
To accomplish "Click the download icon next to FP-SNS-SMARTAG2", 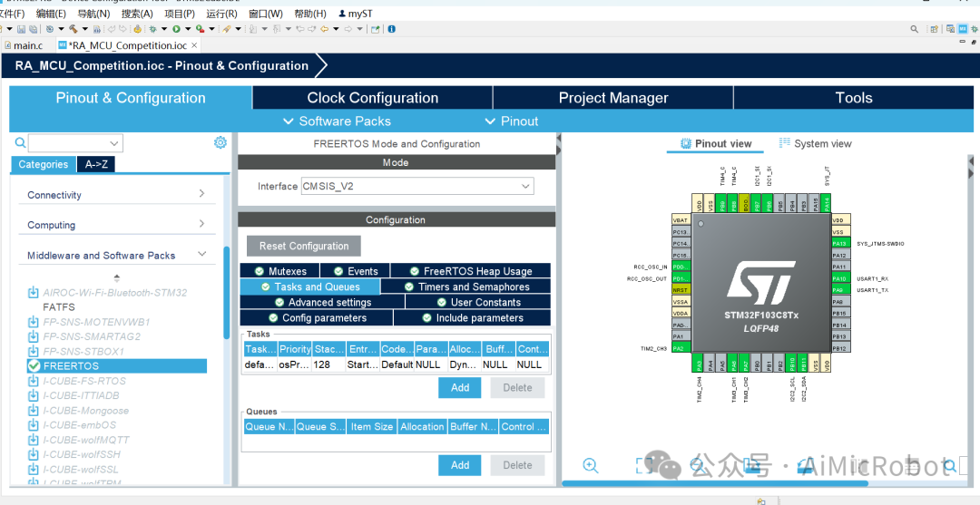I will 34,336.
